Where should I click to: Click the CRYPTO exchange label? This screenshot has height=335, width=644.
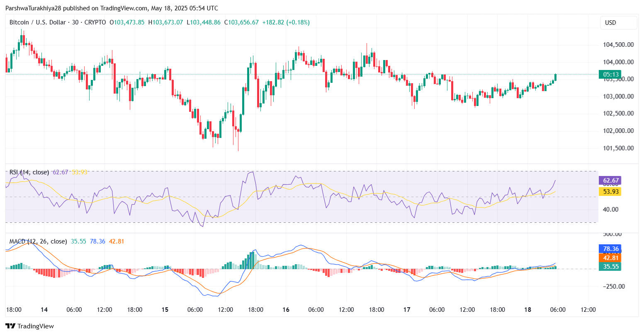click(x=95, y=22)
